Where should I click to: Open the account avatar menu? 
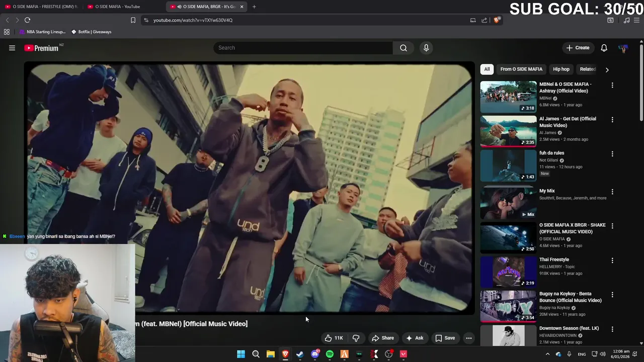(623, 48)
